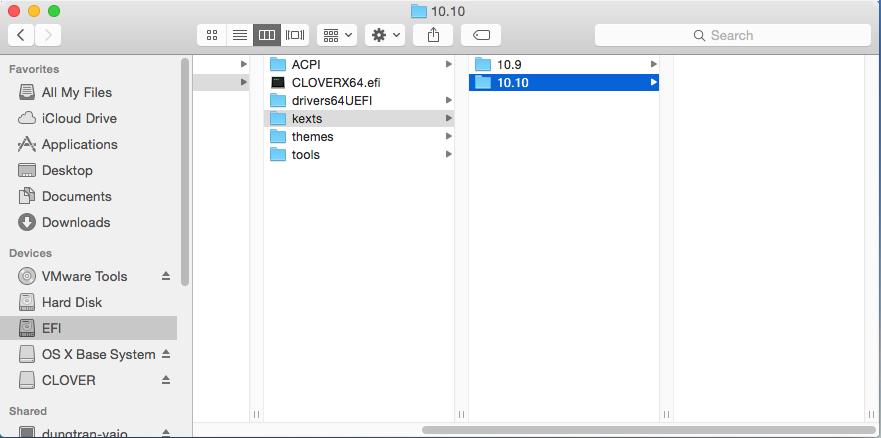
Task: Open Downloads from the sidebar
Action: 75,222
